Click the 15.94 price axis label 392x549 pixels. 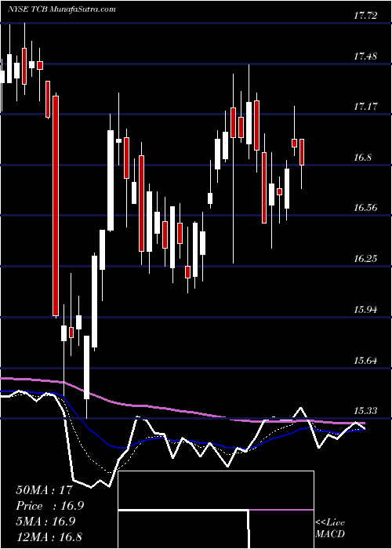tap(365, 310)
